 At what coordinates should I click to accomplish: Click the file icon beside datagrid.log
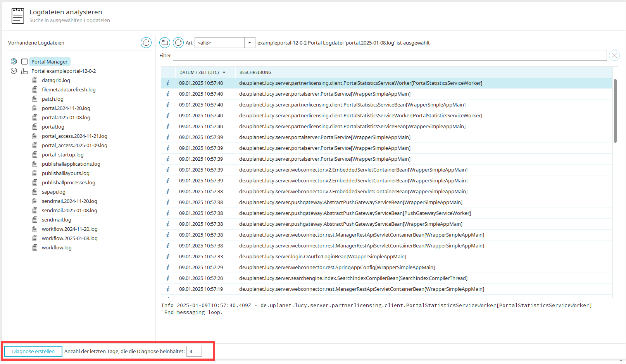pyautogui.click(x=35, y=80)
